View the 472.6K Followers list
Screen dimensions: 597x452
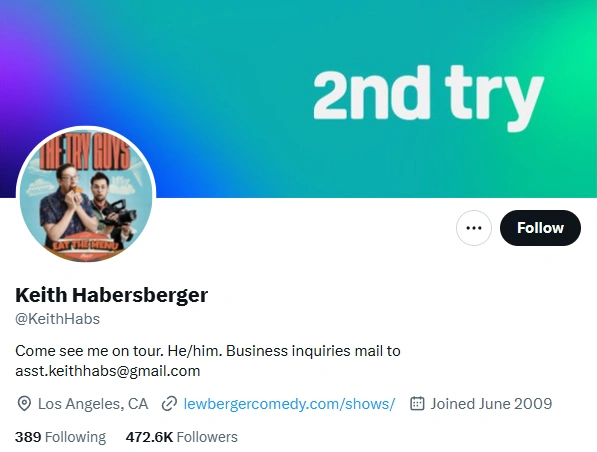coord(182,437)
